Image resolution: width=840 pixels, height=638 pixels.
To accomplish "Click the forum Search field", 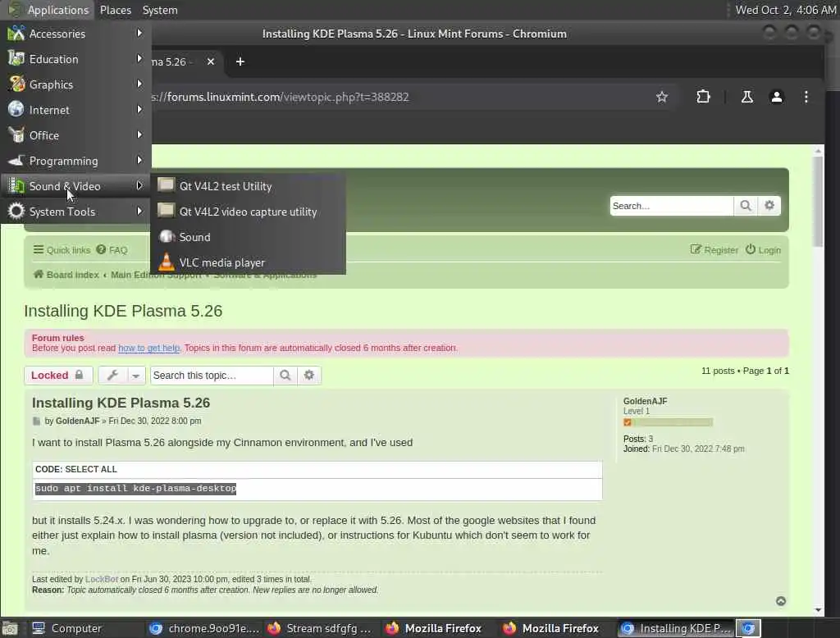I will (x=671, y=206).
